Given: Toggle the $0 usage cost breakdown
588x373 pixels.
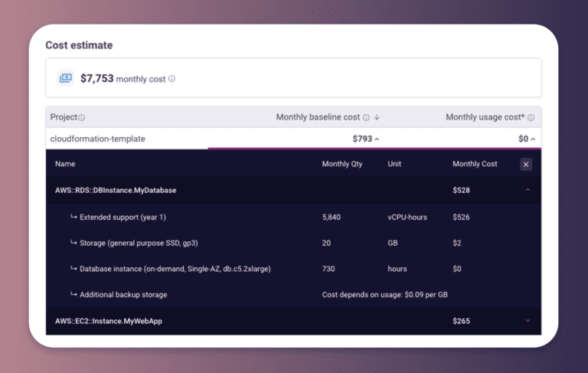Looking at the screenshot, I should 533,139.
